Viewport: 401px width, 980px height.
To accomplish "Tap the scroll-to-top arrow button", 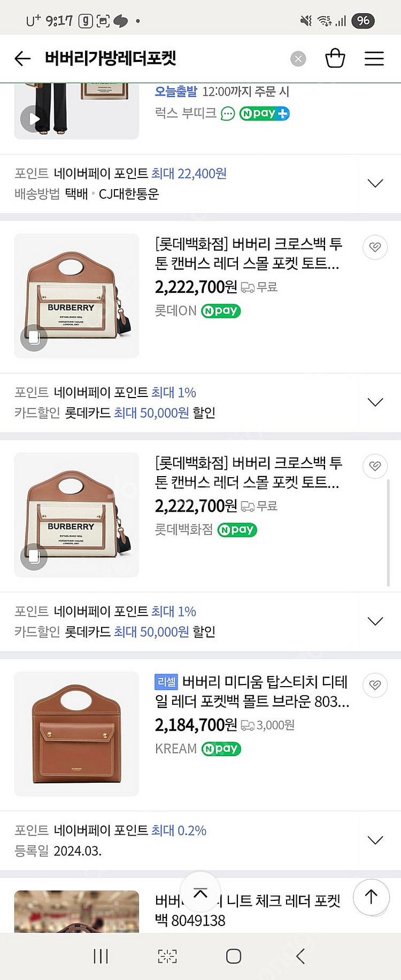I will [x=371, y=897].
